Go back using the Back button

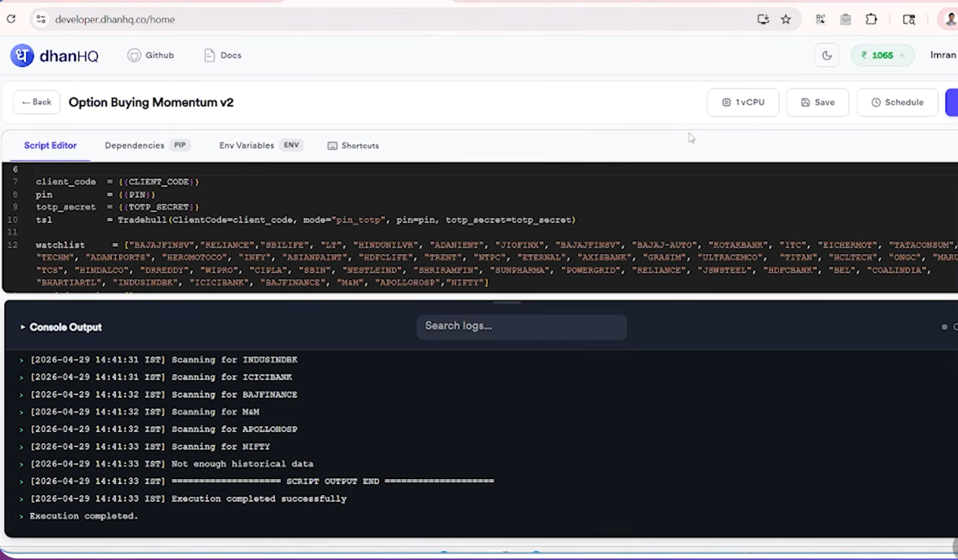pyautogui.click(x=36, y=102)
